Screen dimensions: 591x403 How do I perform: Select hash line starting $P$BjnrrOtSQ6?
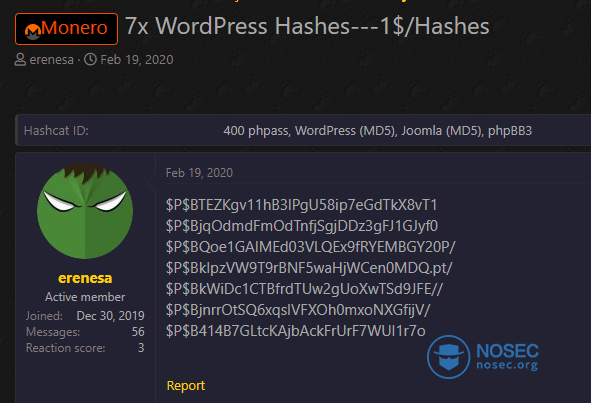point(298,310)
